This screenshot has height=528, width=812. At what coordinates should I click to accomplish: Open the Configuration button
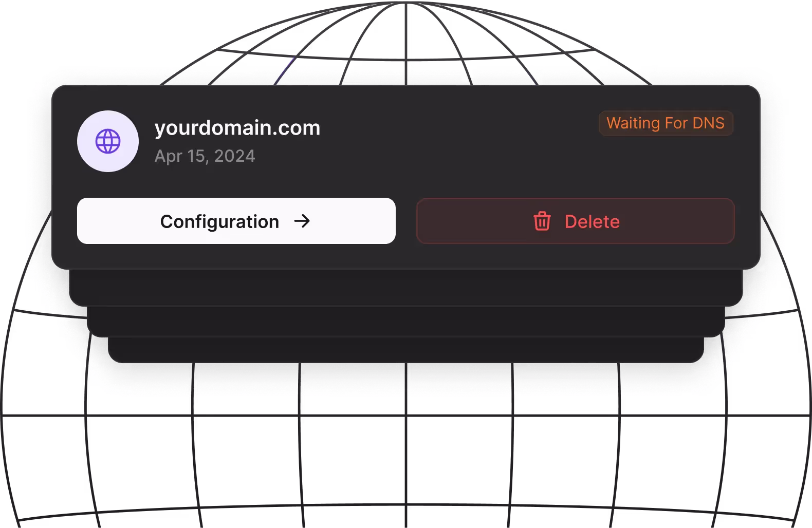pyautogui.click(x=236, y=221)
